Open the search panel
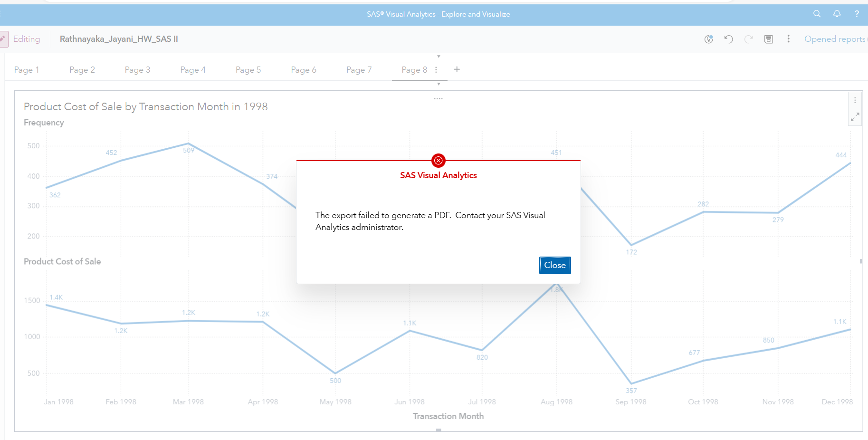Image resolution: width=868 pixels, height=440 pixels. click(817, 14)
